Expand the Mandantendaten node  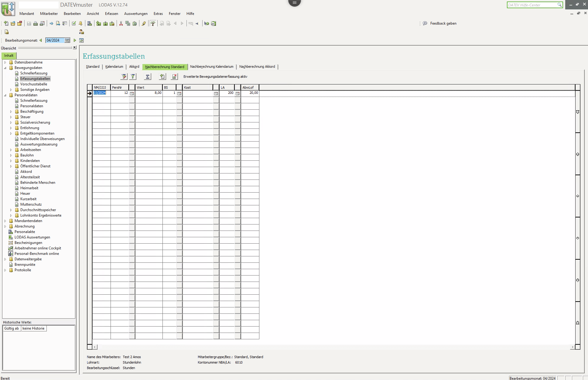5,221
